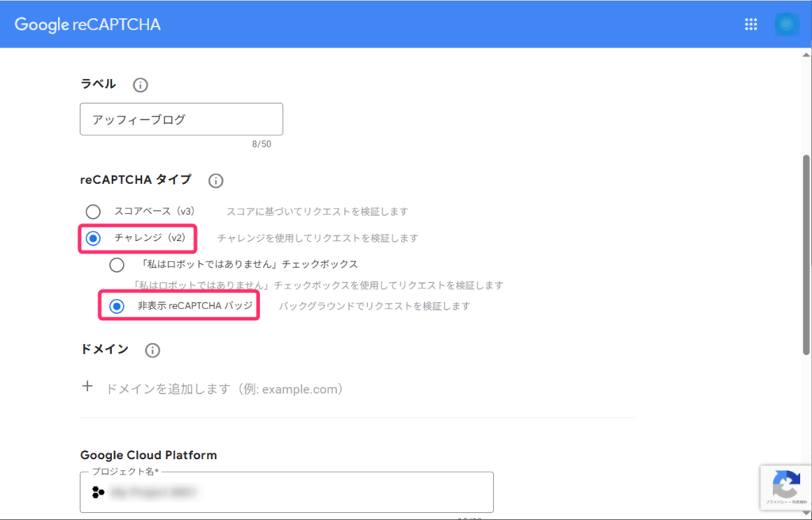This screenshot has height=520, width=812.
Task: Click the page vertical scrollbar thumb
Action: (x=806, y=254)
